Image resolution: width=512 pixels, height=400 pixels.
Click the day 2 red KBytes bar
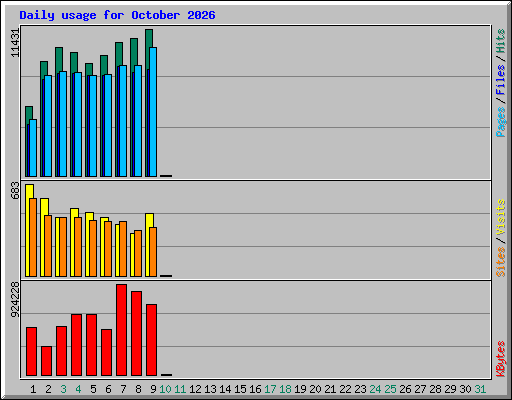[46, 361]
